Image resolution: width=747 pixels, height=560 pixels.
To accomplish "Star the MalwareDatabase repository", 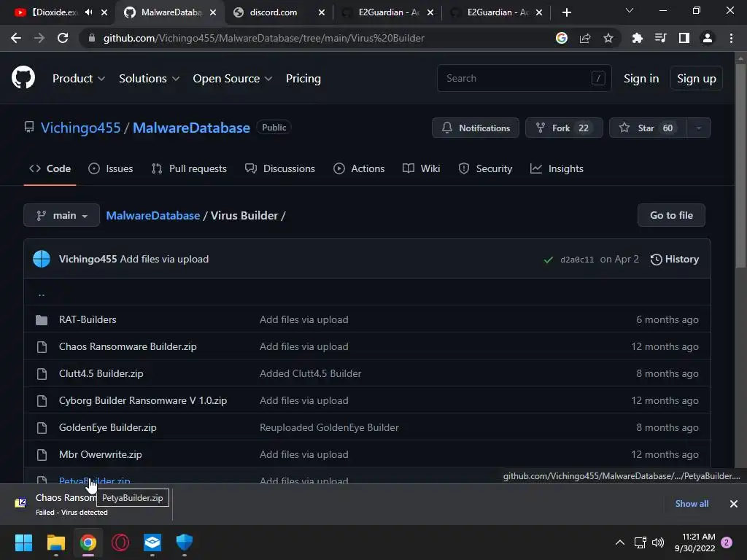I will (x=648, y=128).
